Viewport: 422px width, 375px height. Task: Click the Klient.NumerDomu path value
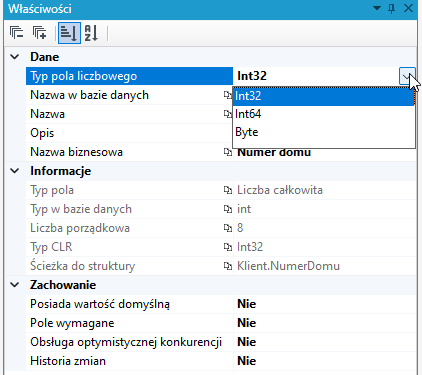coord(288,266)
